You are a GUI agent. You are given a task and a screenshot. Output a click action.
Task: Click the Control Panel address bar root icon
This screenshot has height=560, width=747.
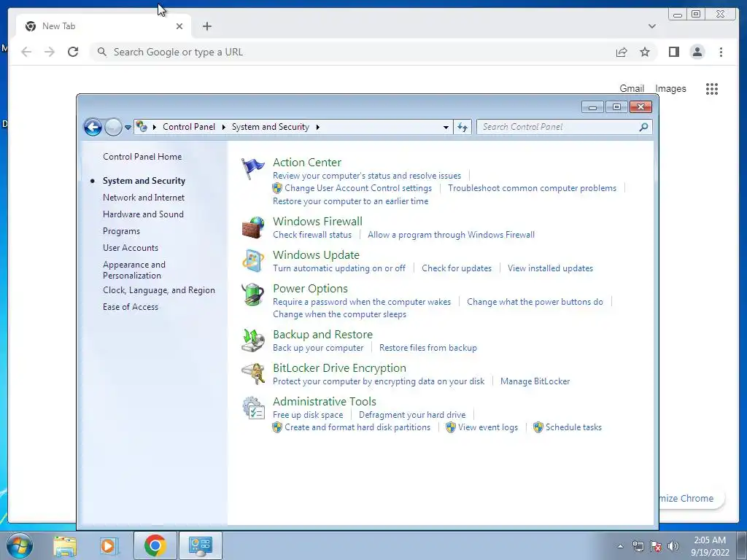point(142,127)
